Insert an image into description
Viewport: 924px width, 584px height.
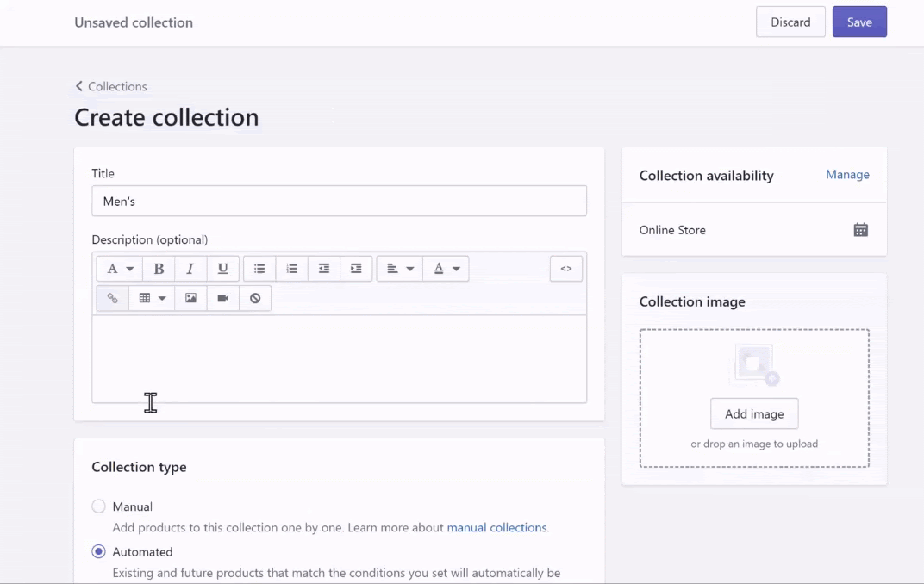point(191,298)
